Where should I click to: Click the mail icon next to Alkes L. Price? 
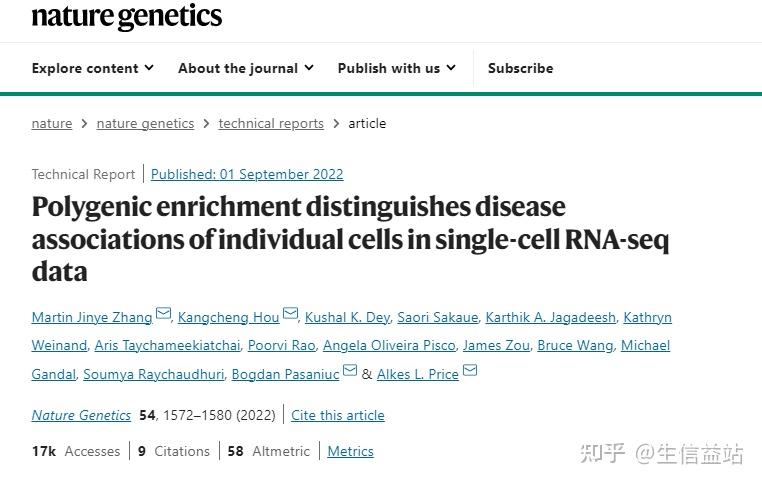click(x=470, y=372)
